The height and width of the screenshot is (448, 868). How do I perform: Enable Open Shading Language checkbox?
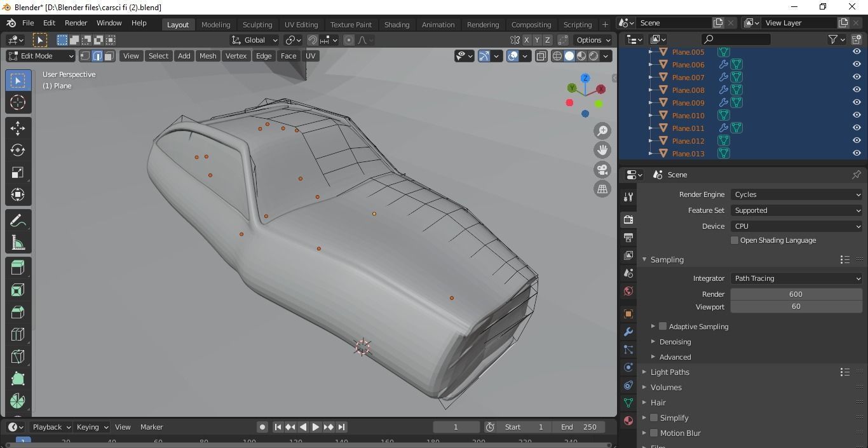point(735,240)
